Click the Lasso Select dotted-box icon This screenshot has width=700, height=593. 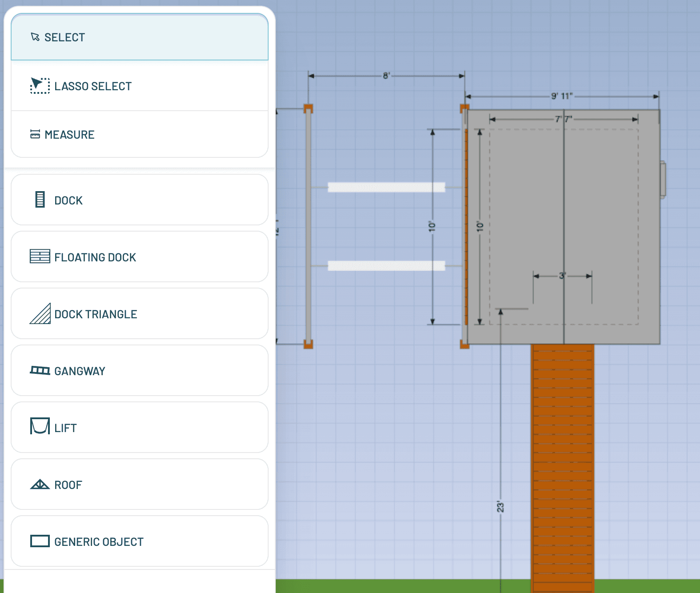tap(40, 85)
